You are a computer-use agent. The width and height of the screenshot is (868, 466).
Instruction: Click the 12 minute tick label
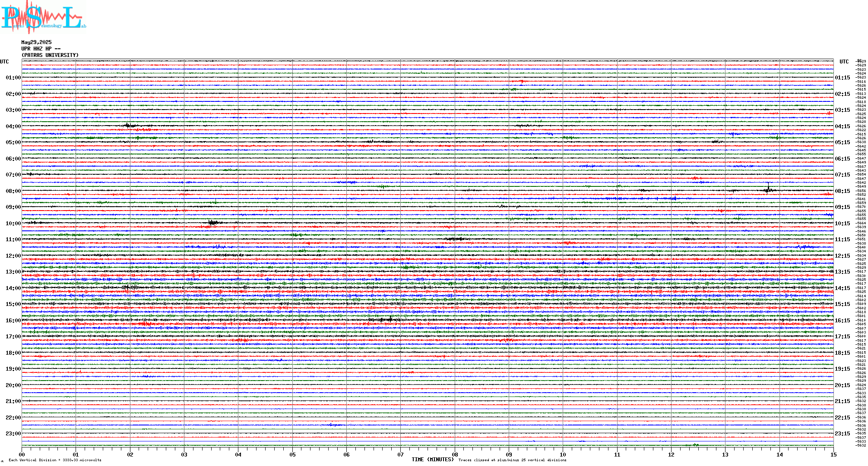(671, 454)
